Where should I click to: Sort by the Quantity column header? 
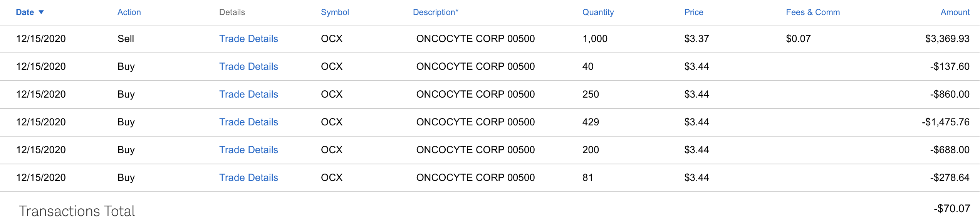coord(598,12)
